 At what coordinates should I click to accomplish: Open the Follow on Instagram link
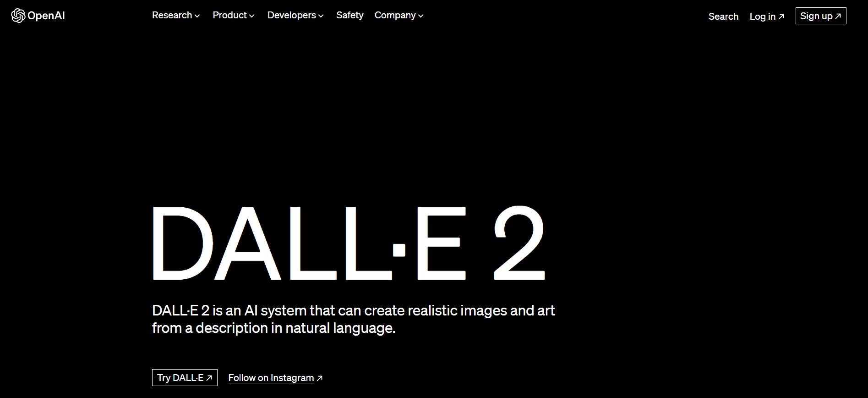point(275,378)
